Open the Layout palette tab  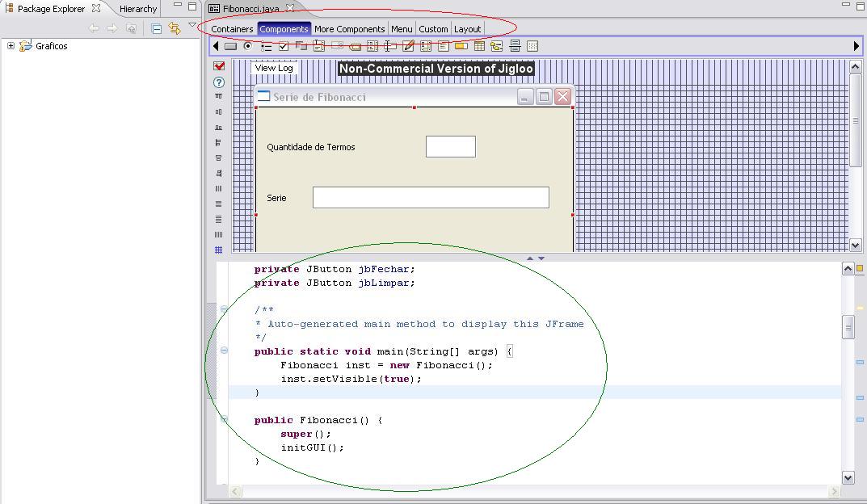(467, 29)
